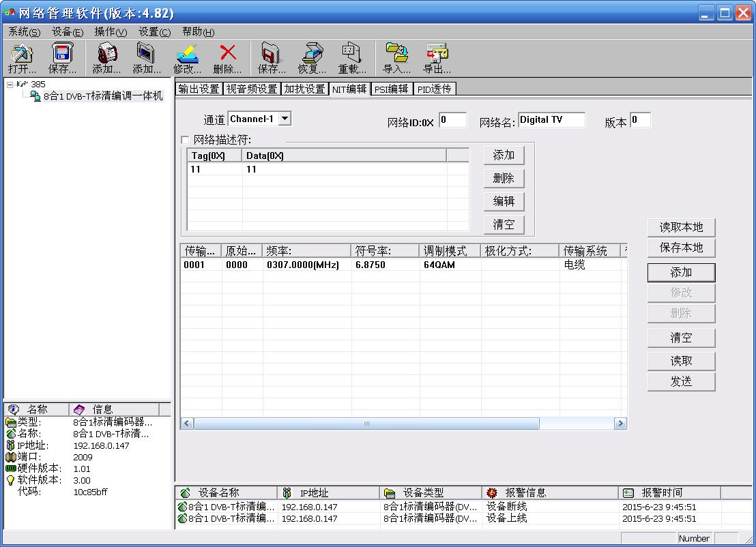The width and height of the screenshot is (756, 547).
Task: Click the 导入 folder icon
Action: coord(397,53)
